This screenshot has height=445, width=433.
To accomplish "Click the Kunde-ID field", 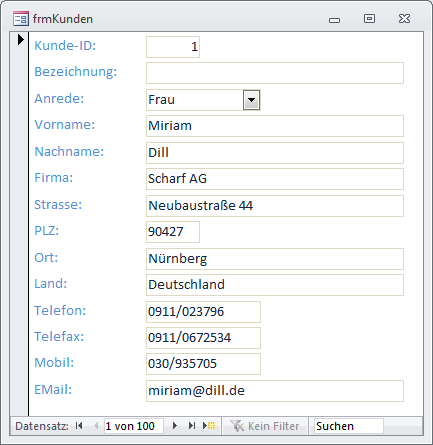I will coord(173,47).
